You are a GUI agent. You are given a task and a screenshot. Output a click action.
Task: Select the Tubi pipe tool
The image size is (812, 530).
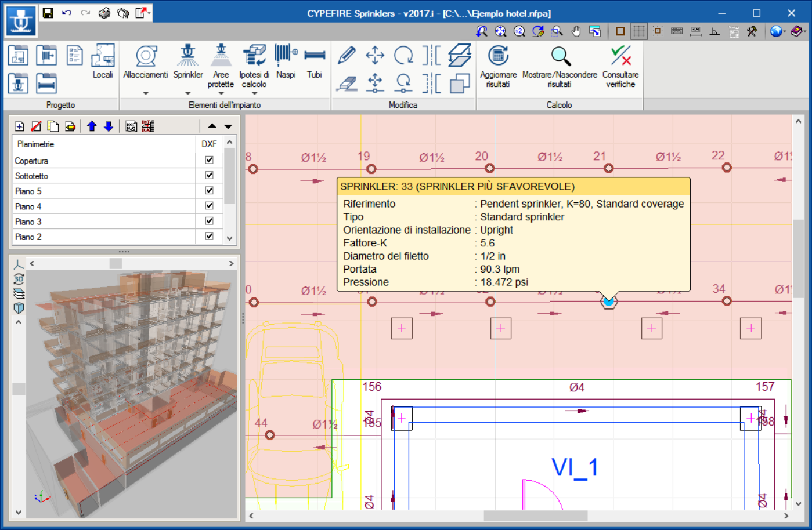(x=315, y=63)
